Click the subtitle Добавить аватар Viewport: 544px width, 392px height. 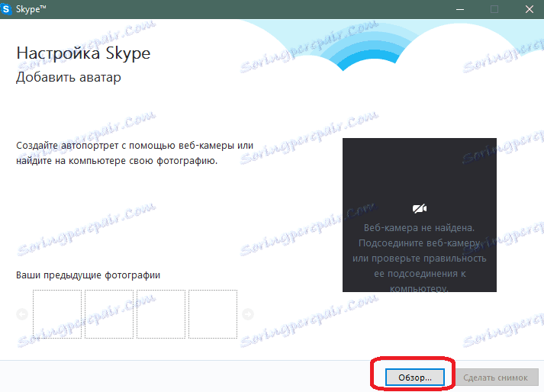click(x=69, y=77)
